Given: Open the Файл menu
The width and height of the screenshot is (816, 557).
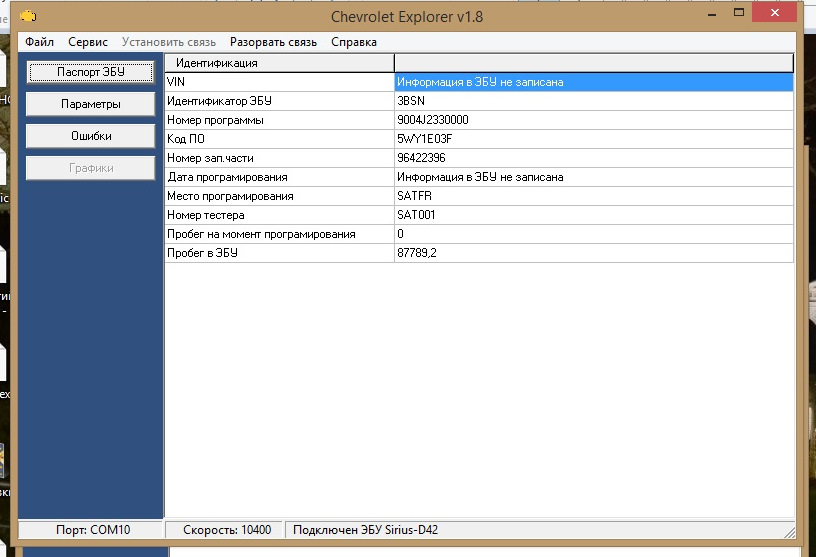Looking at the screenshot, I should (40, 42).
